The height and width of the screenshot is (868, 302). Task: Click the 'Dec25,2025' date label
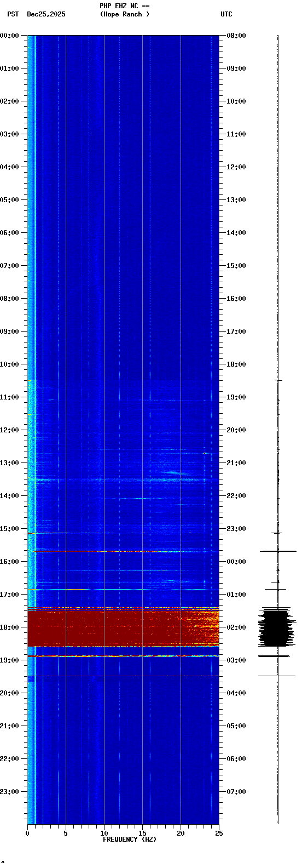coord(46,14)
